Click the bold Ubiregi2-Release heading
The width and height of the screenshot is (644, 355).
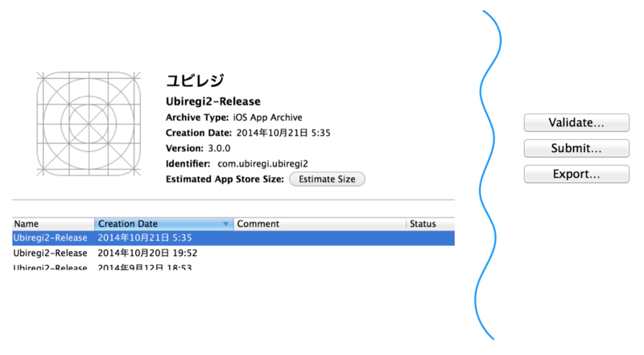coord(213,101)
